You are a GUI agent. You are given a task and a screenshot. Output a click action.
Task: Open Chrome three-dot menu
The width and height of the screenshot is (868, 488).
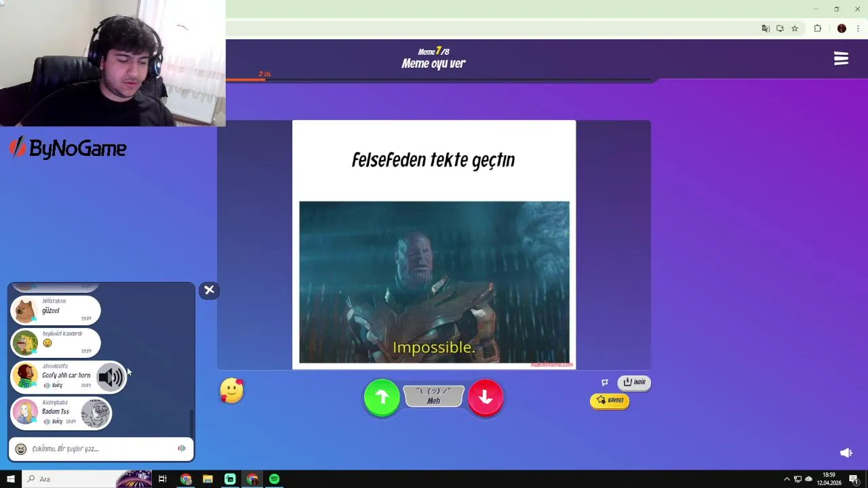(858, 28)
